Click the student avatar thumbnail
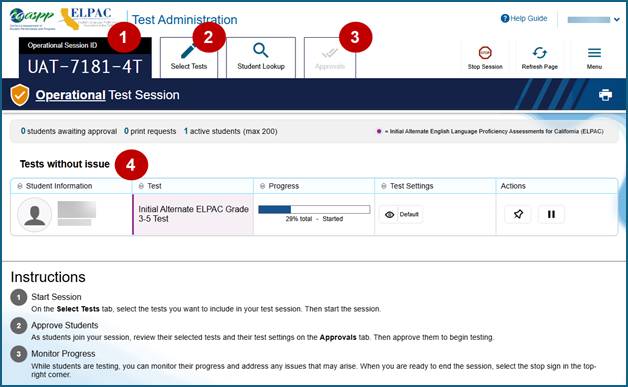The width and height of the screenshot is (628, 387). (34, 214)
